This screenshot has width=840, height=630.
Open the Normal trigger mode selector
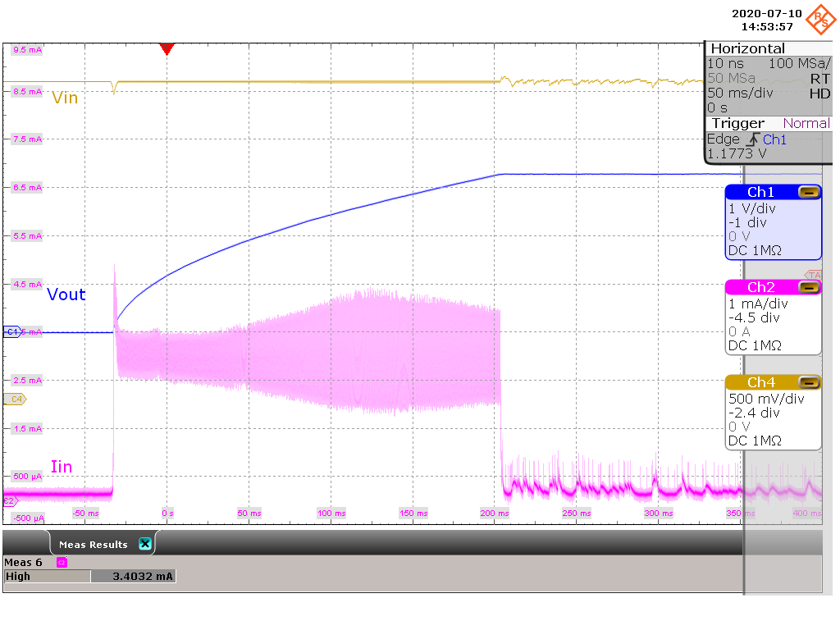(x=806, y=123)
